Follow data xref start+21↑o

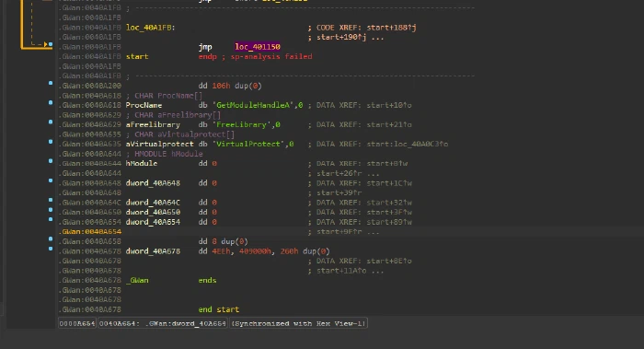click(x=389, y=124)
